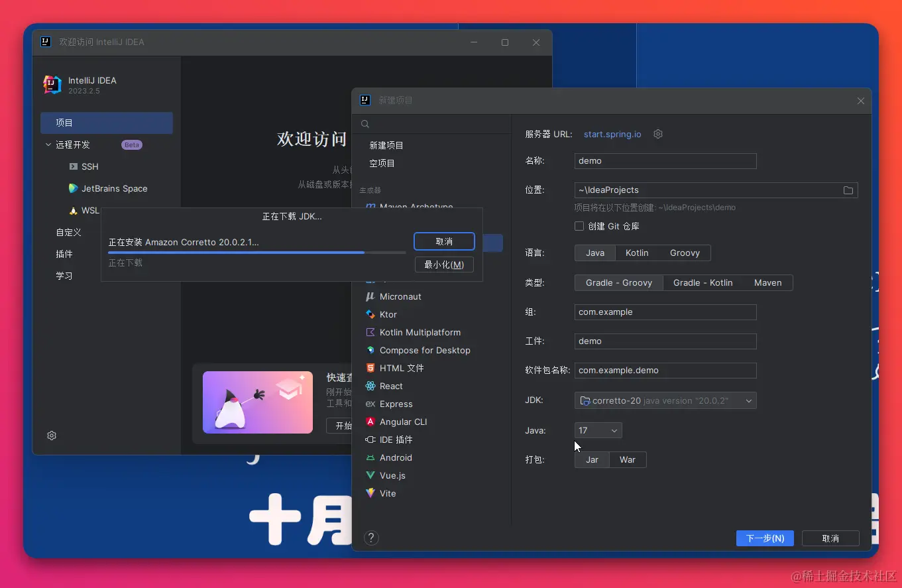Click the 软件包名称 field com.example.demo
902x588 pixels.
click(x=665, y=370)
